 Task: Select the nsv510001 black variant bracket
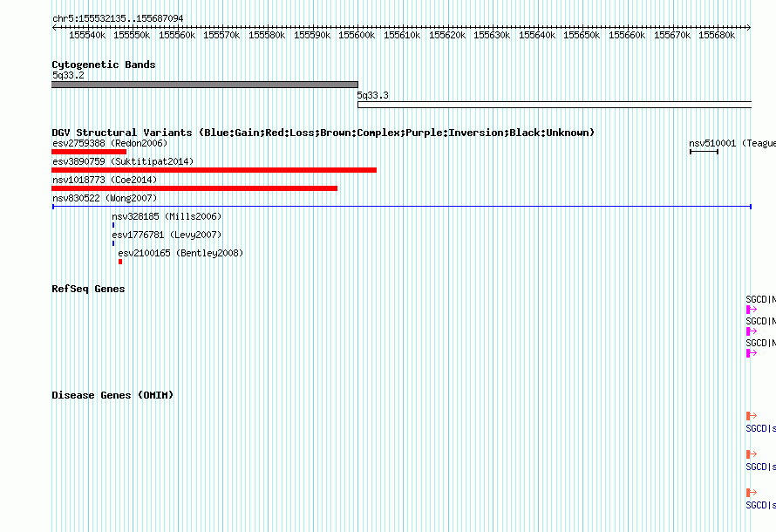pyautogui.click(x=704, y=152)
